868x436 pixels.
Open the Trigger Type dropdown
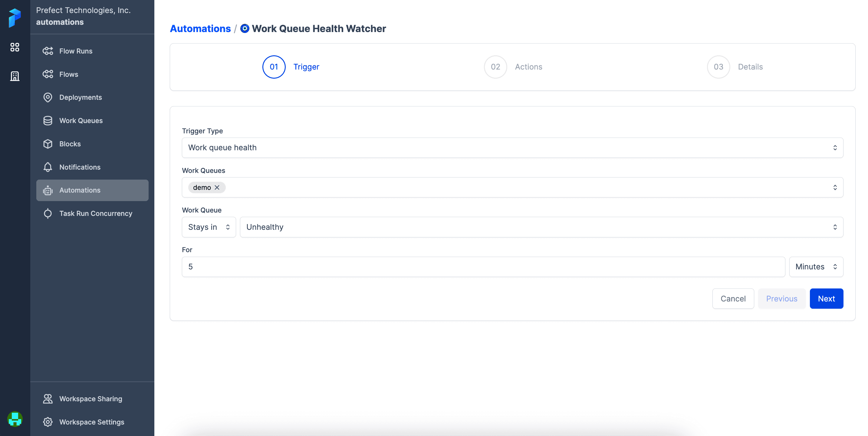(512, 148)
